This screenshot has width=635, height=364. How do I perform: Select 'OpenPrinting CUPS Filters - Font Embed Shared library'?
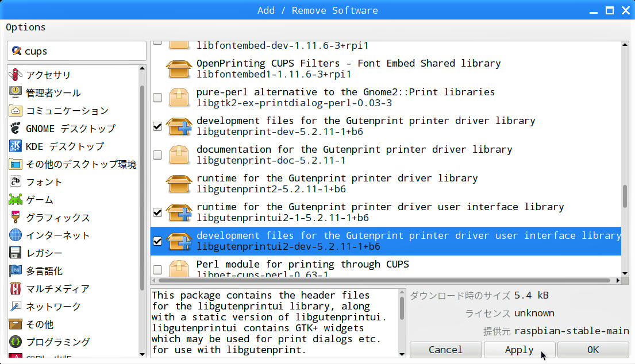coord(348,64)
